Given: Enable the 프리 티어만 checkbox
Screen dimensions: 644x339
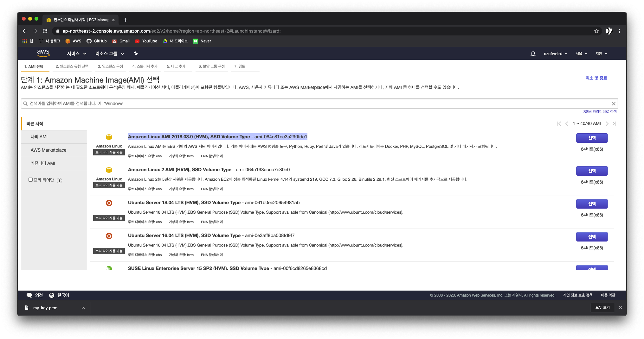Looking at the screenshot, I should [30, 180].
